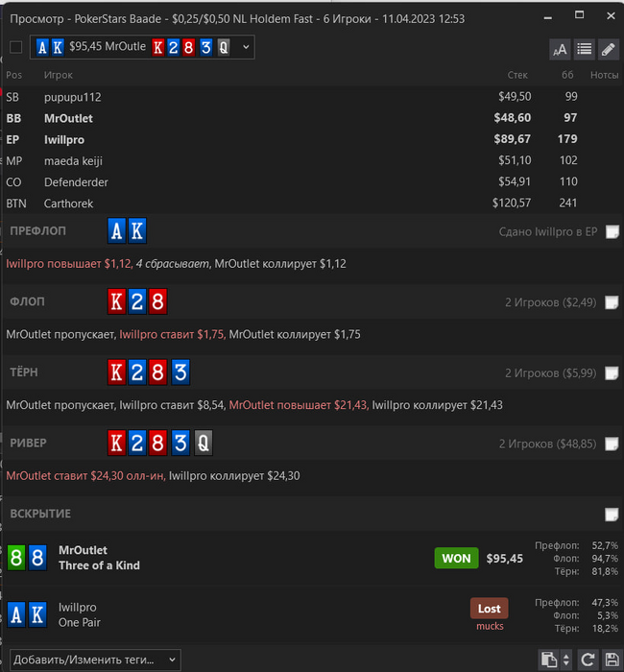Image resolution: width=624 pixels, height=672 pixels.
Task: Click the font size (AA) icon
Action: (x=560, y=49)
